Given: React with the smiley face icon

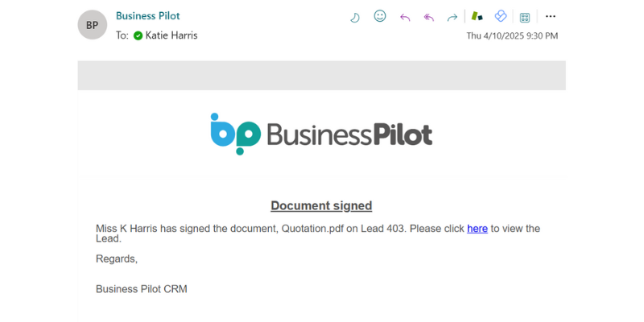Looking at the screenshot, I should 380,16.
